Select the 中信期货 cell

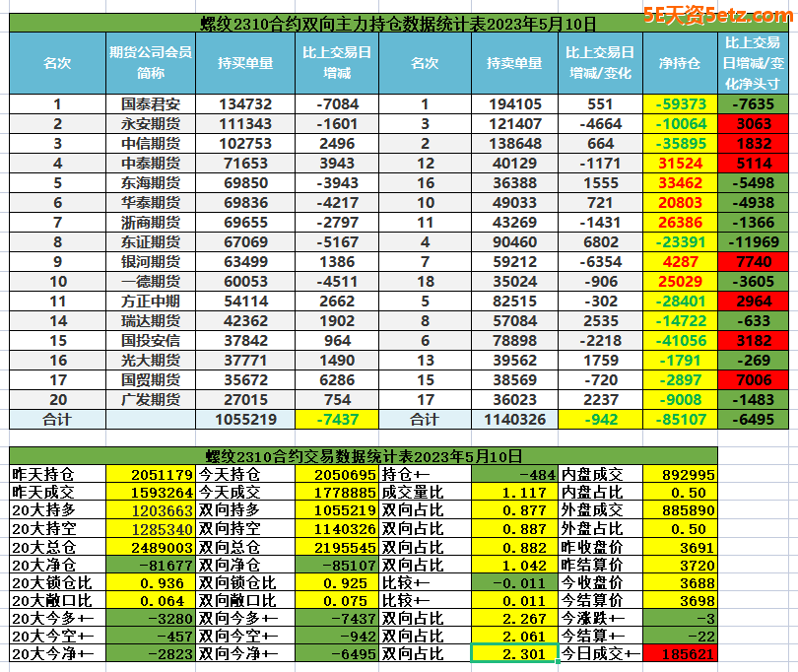[151, 144]
